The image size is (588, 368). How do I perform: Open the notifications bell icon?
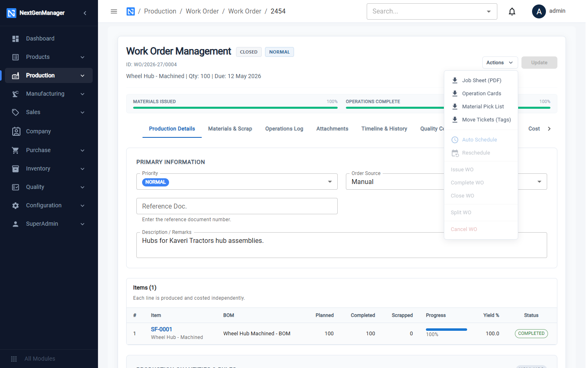click(512, 11)
